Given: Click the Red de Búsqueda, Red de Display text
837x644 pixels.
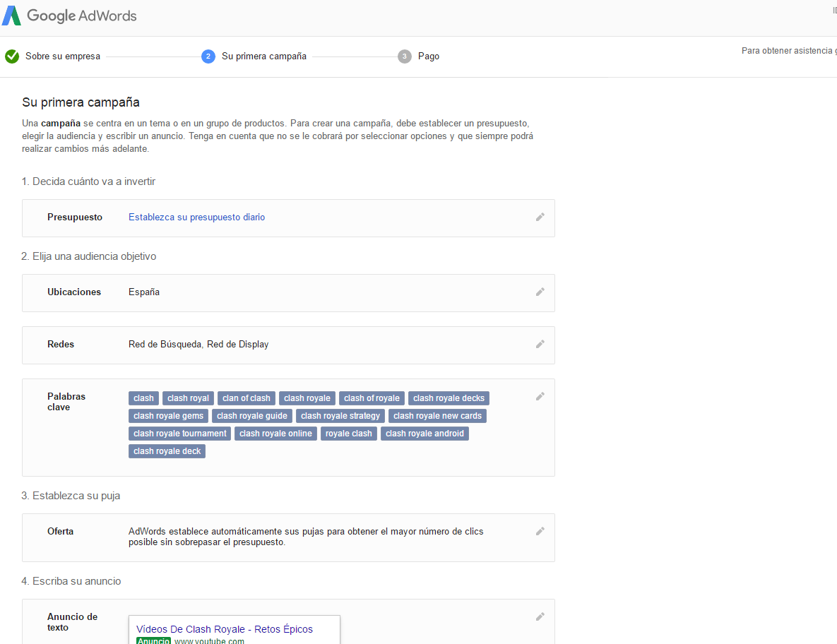Looking at the screenshot, I should click(x=198, y=344).
